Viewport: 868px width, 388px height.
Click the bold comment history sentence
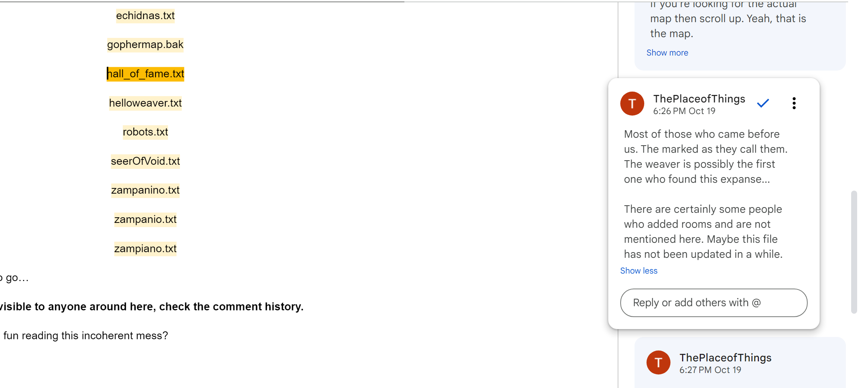151,307
